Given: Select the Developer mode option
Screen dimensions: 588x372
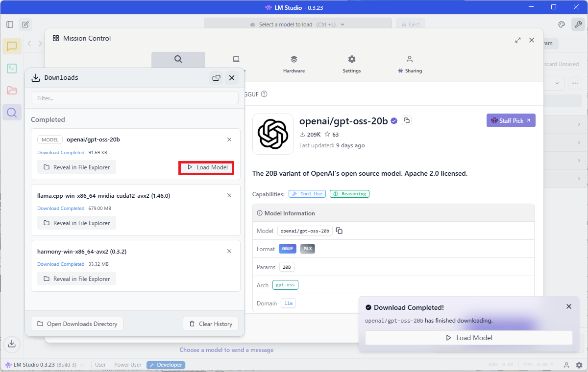Looking at the screenshot, I should [x=166, y=365].
